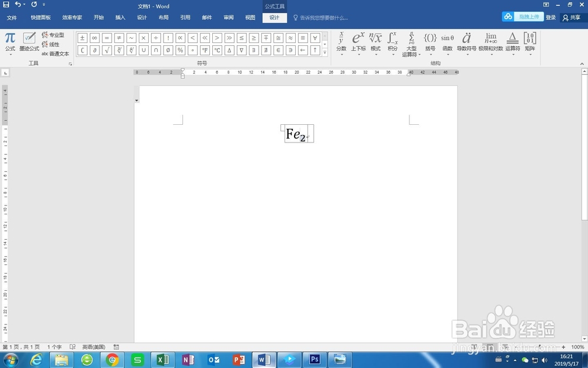Select 线性 linear format
This screenshot has width=588, height=368.
point(51,44)
